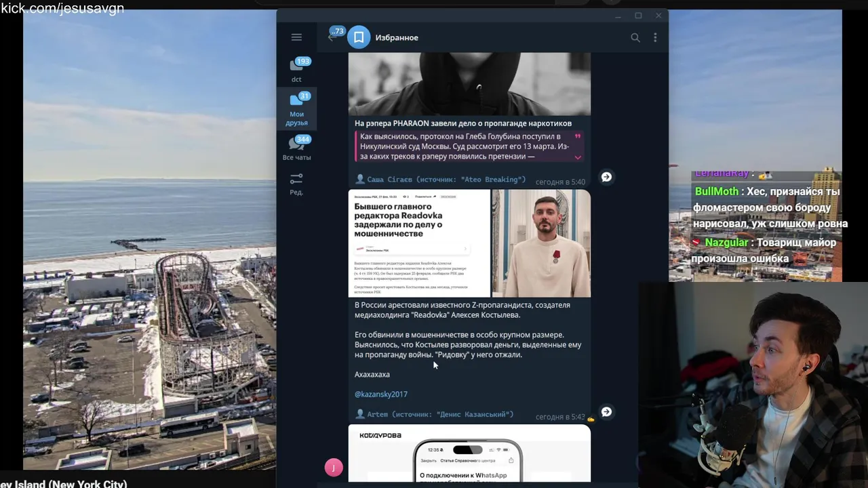The width and height of the screenshot is (868, 488).
Task: Click the pink J profile avatar
Action: 334,468
